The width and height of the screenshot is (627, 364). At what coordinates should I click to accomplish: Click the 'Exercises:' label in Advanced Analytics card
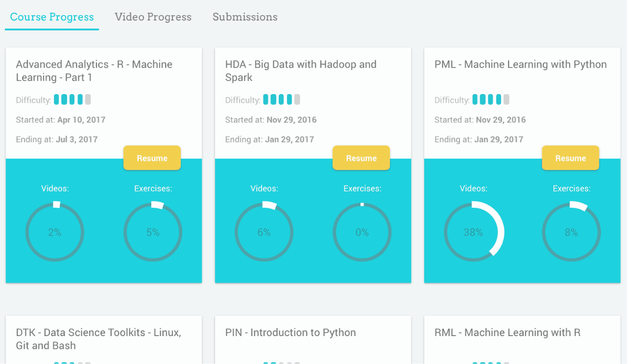[x=153, y=189]
